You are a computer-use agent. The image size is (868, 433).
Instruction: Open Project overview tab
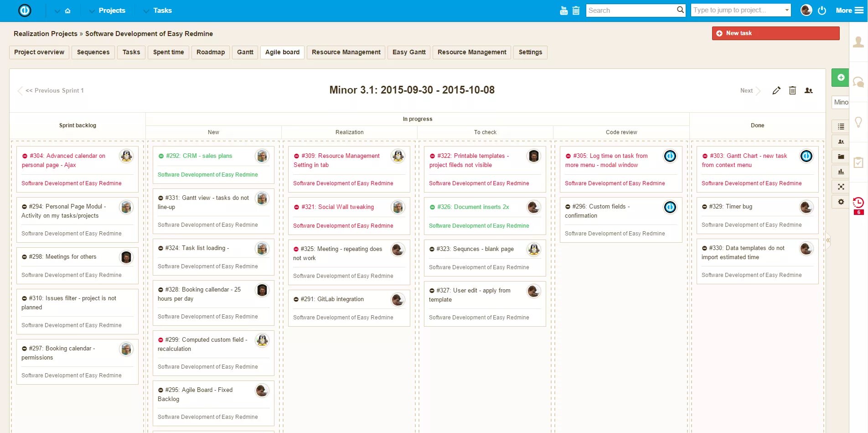coord(39,52)
